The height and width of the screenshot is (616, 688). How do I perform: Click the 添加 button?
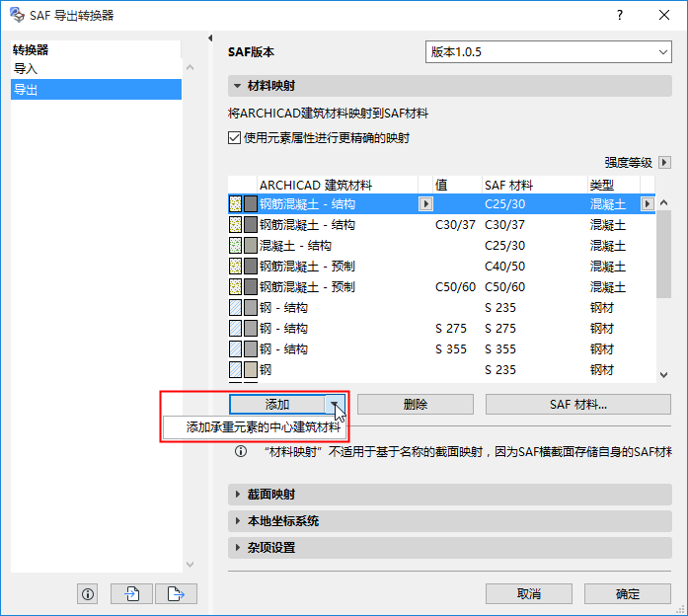point(277,404)
